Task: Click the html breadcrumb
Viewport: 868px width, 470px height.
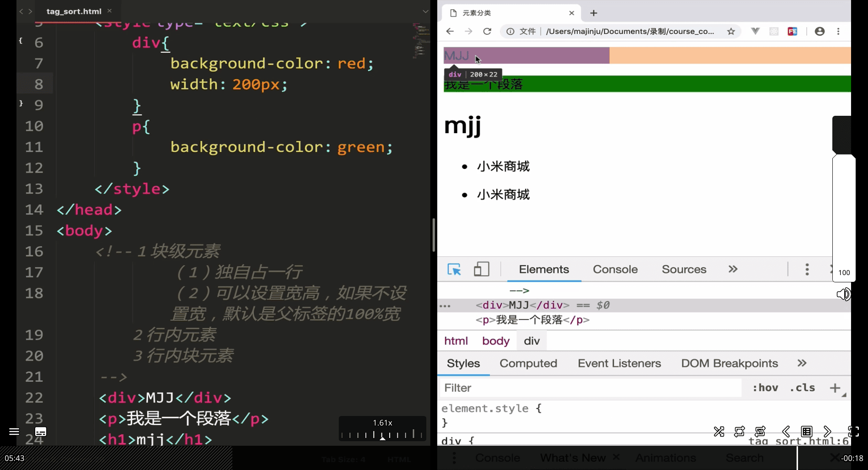Action: 456,341
